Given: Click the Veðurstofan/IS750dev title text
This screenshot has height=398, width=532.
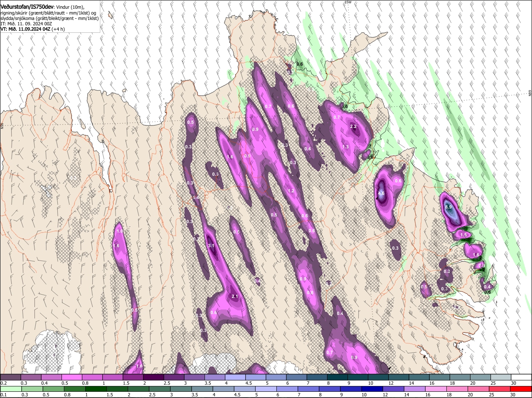Looking at the screenshot, I should click(x=27, y=6).
